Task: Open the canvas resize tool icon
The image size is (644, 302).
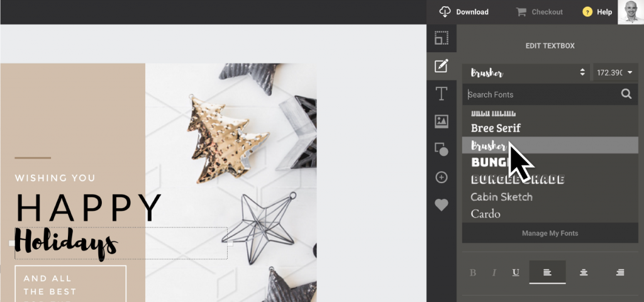Action: (x=441, y=38)
